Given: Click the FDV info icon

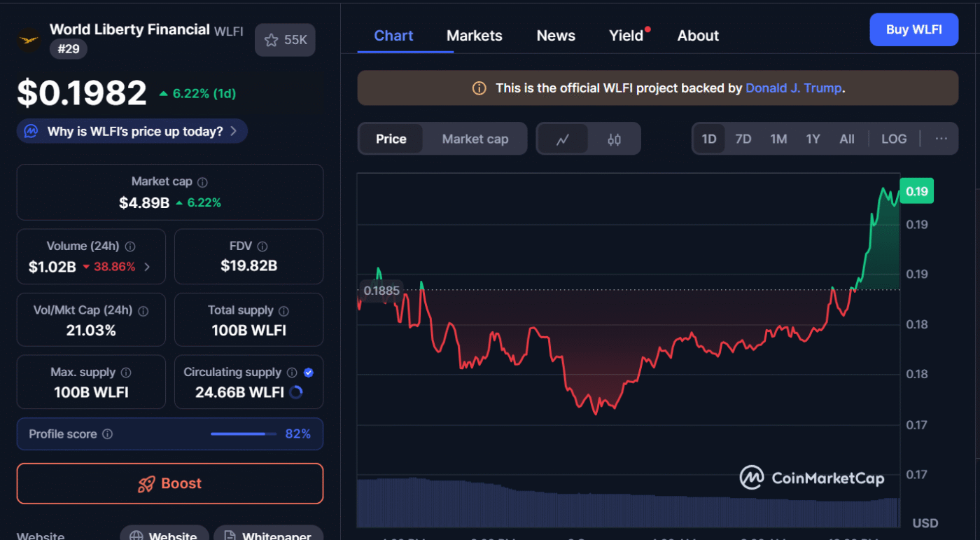Looking at the screenshot, I should point(262,247).
